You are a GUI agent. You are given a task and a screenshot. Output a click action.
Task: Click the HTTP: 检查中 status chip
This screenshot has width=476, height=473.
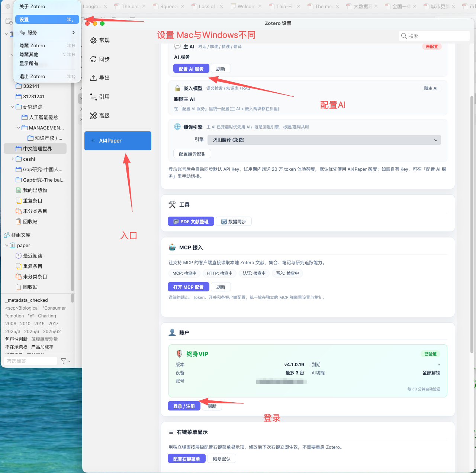[219, 273]
